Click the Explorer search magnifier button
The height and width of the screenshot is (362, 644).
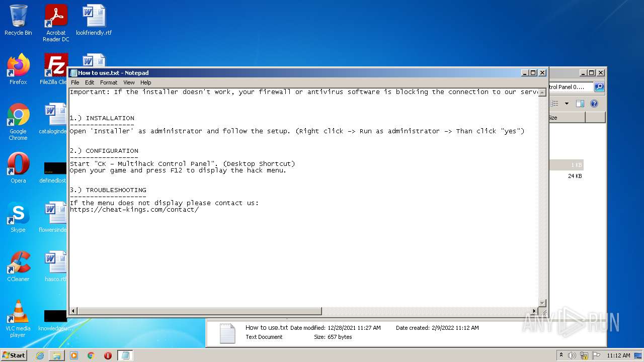point(599,87)
